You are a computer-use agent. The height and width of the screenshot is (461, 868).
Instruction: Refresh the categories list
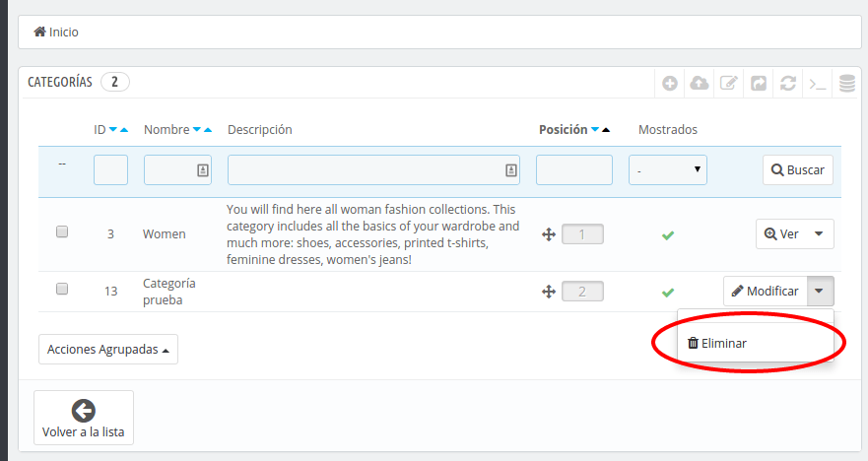click(x=788, y=84)
